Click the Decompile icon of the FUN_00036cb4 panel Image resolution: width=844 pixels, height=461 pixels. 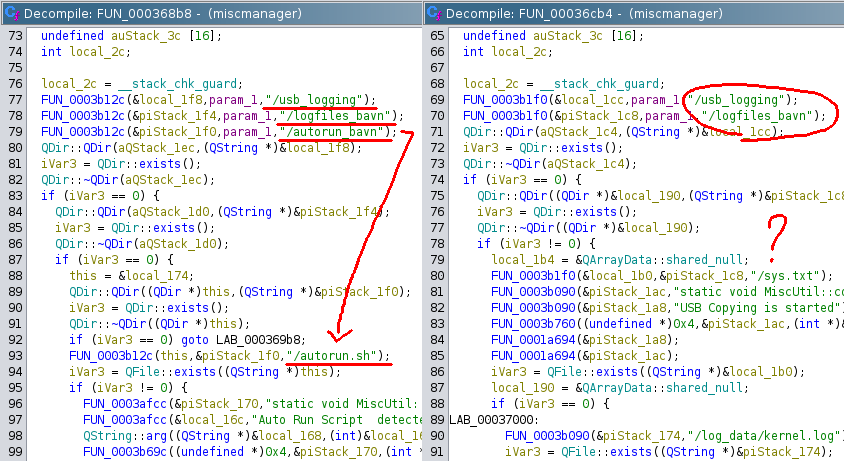tap(434, 13)
